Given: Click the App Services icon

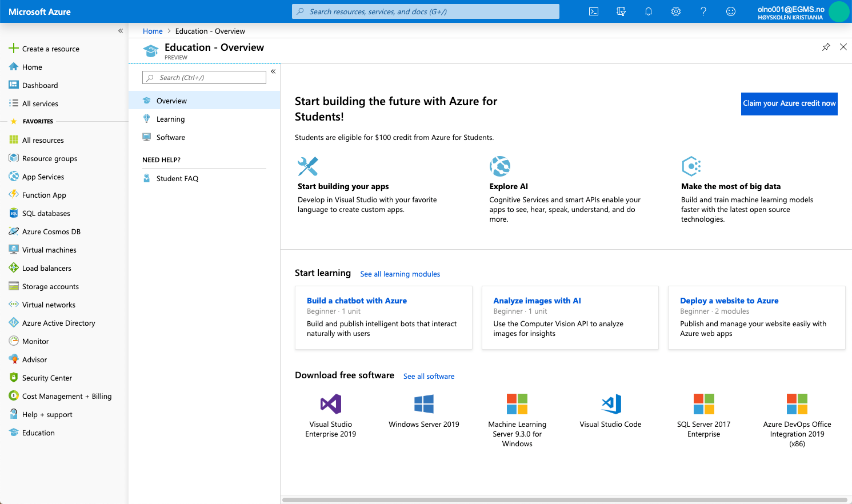Looking at the screenshot, I should tap(14, 177).
